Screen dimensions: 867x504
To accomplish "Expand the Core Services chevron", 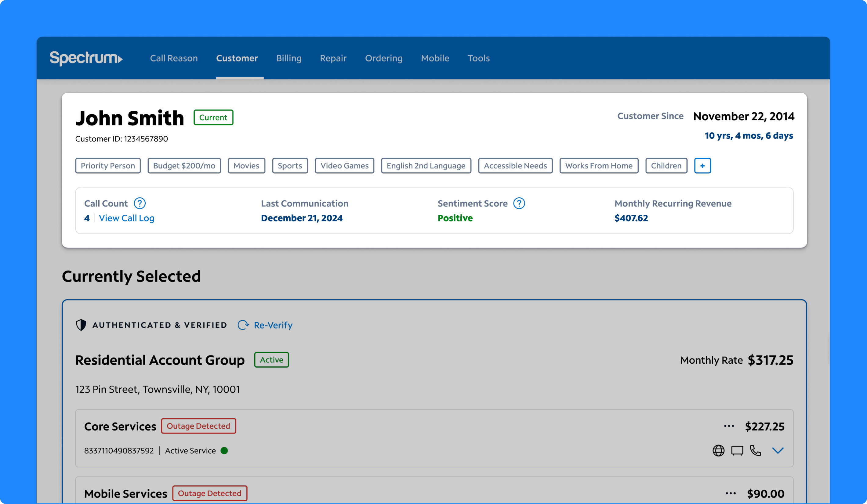I will pyautogui.click(x=778, y=450).
